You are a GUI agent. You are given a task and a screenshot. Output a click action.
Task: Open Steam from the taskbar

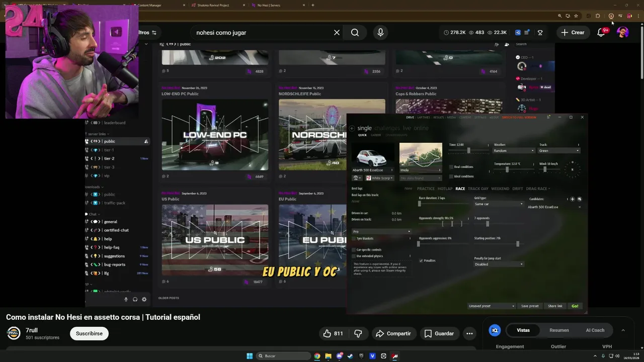pos(350,356)
